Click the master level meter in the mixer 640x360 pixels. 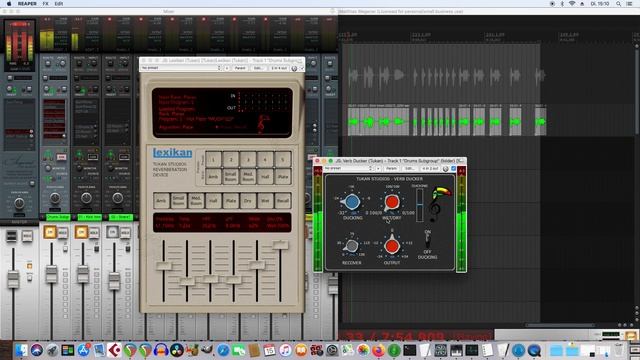(19, 45)
